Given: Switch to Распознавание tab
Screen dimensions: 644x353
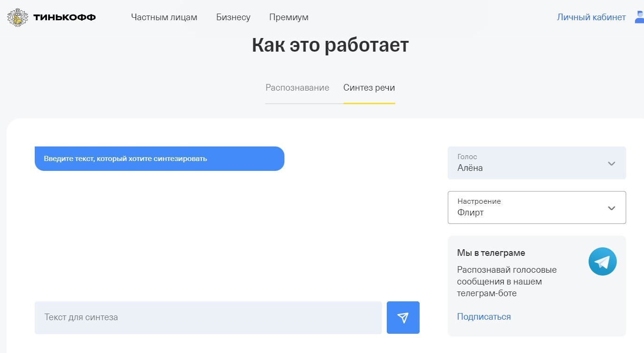Looking at the screenshot, I should click(297, 88).
